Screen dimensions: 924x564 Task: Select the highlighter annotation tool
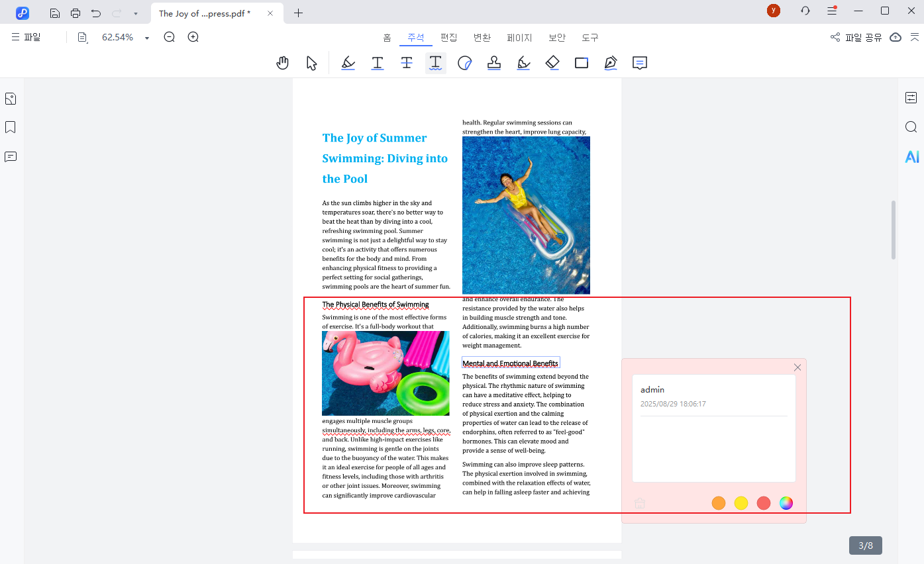coord(348,63)
